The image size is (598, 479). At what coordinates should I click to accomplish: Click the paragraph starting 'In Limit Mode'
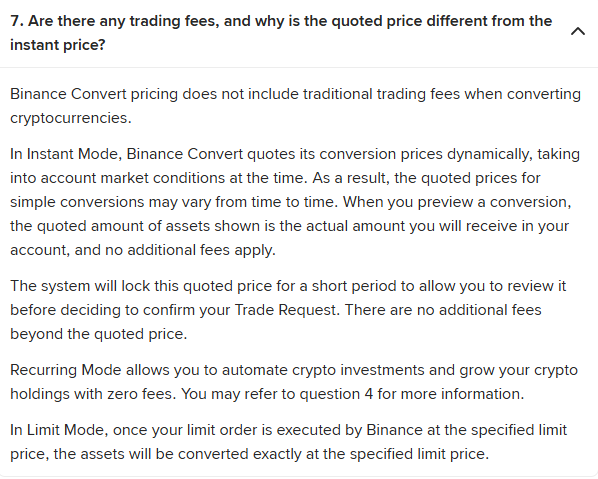pyautogui.click(x=288, y=442)
